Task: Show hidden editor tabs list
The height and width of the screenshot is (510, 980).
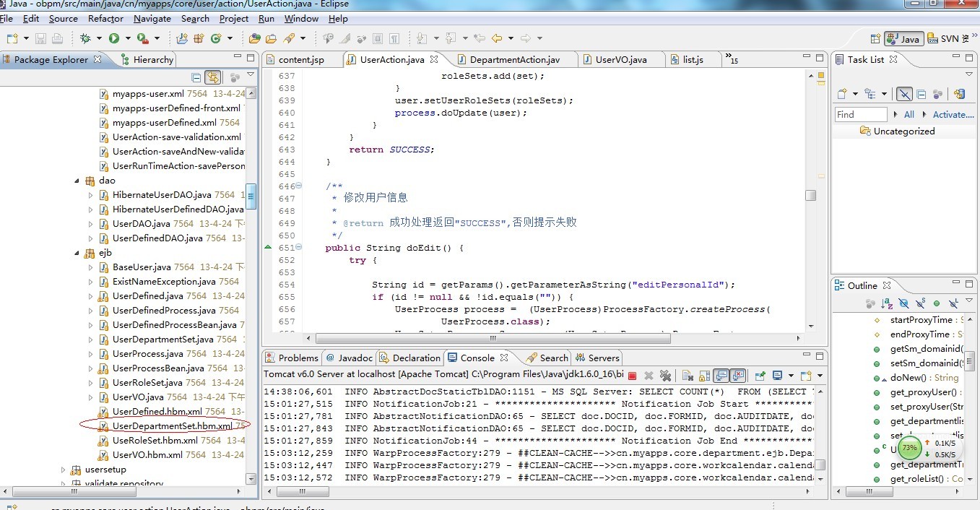Action: 732,59
